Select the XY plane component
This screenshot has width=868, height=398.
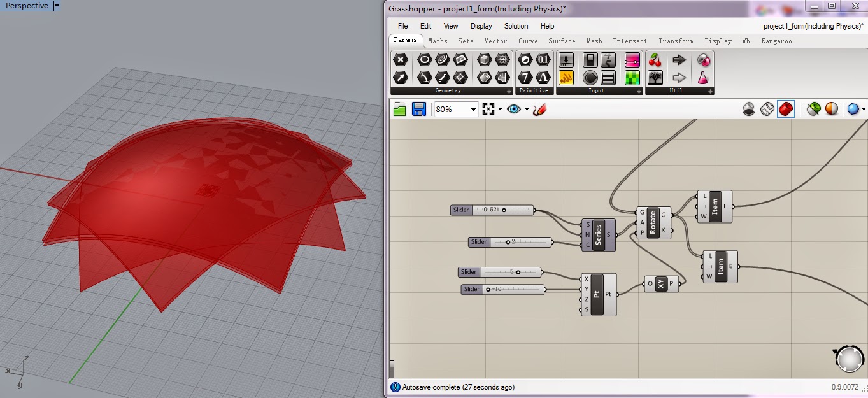click(x=662, y=284)
